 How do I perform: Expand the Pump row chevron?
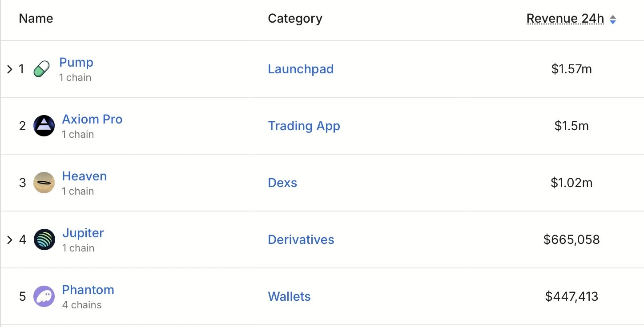pos(10,69)
